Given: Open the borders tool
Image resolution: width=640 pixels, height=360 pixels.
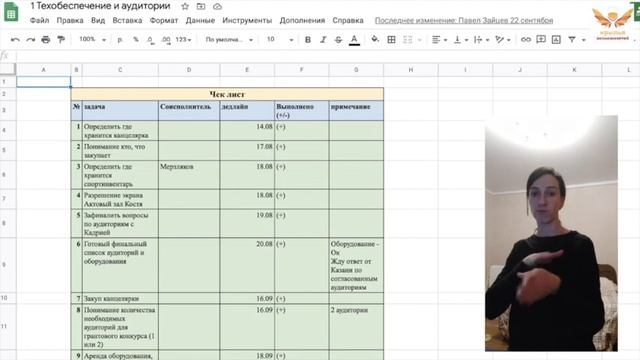Looking at the screenshot, I should pos(391,40).
